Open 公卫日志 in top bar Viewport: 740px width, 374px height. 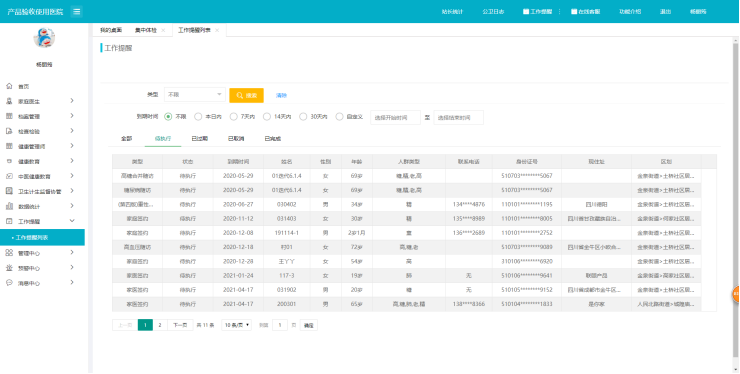pyautogui.click(x=493, y=12)
